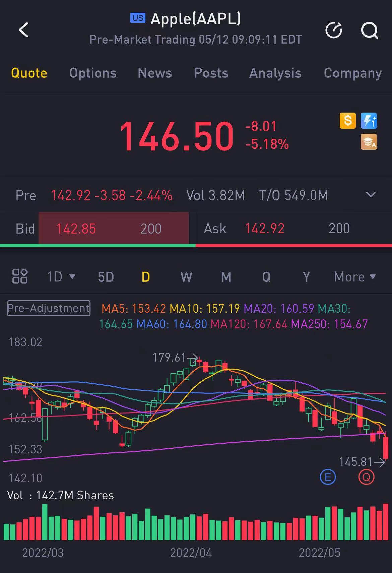Open the chart layout grid icon
Screen dimensions: 392x573
20,276
